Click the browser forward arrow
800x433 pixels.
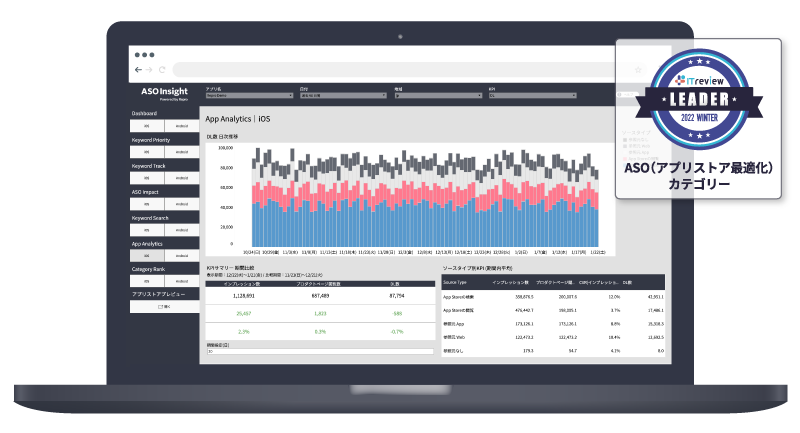149,69
